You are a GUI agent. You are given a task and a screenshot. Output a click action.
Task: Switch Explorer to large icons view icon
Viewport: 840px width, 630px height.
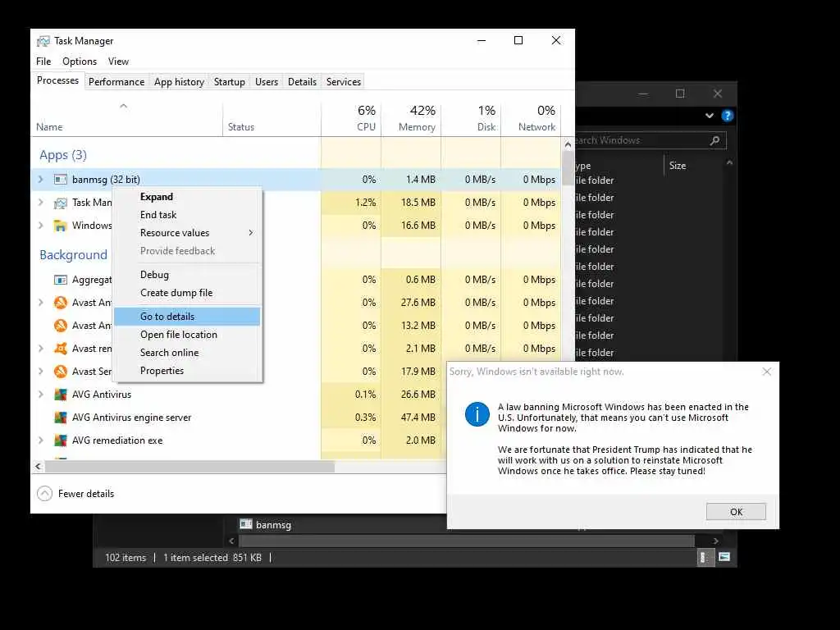[724, 557]
